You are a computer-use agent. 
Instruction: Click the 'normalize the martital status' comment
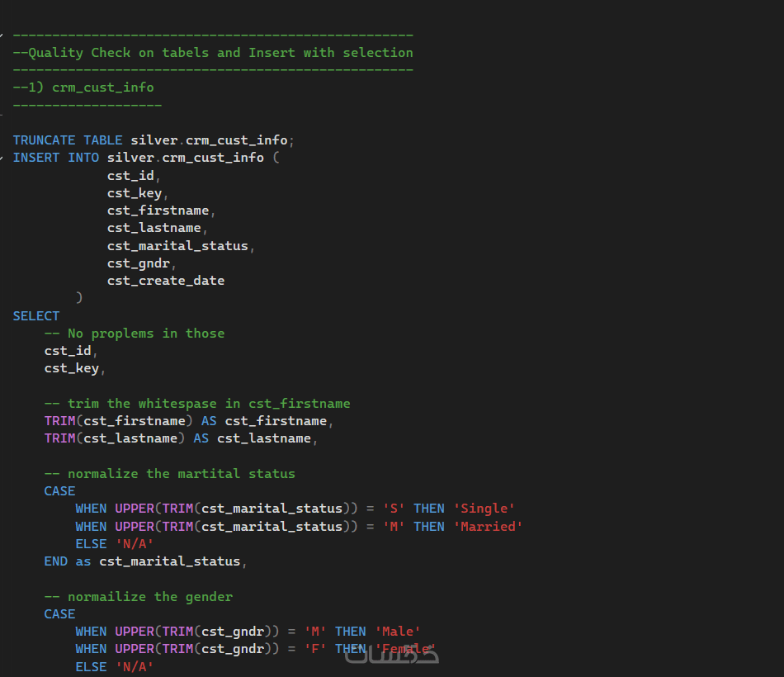pyautogui.click(x=169, y=473)
